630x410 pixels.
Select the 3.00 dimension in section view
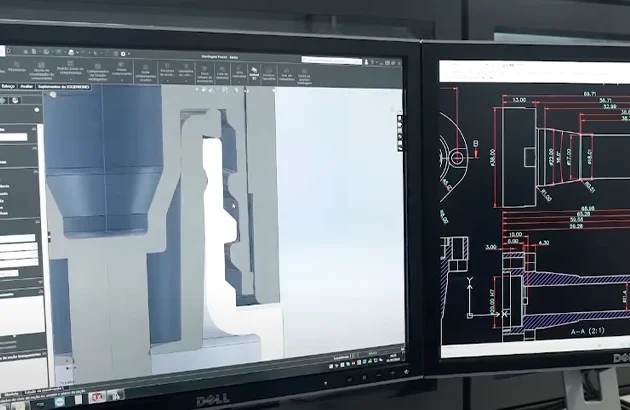click(x=491, y=247)
